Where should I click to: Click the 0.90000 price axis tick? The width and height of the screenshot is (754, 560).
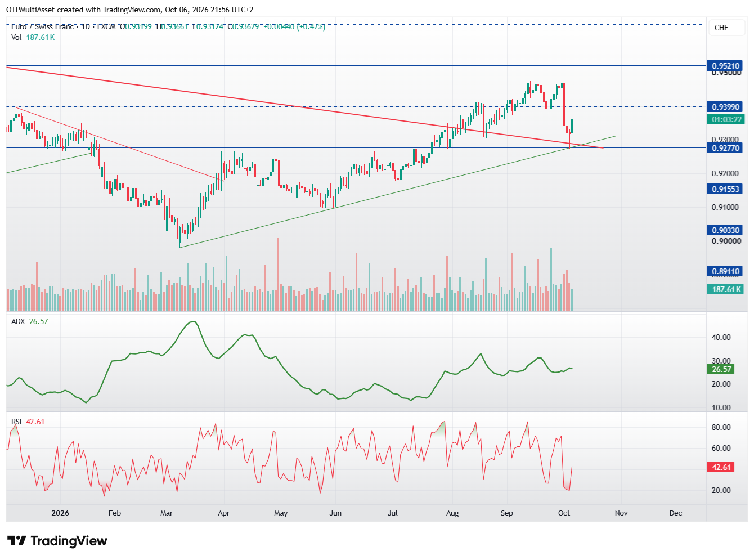(x=725, y=241)
